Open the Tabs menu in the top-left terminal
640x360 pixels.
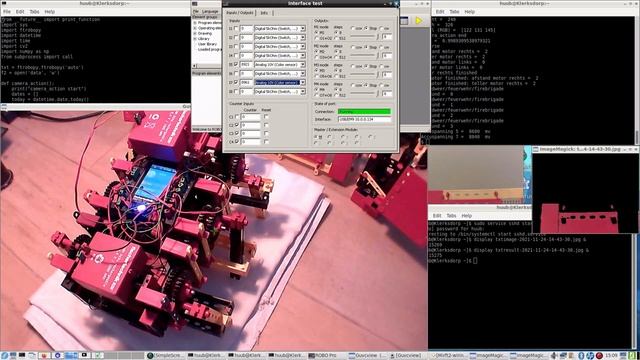[x=34, y=12]
